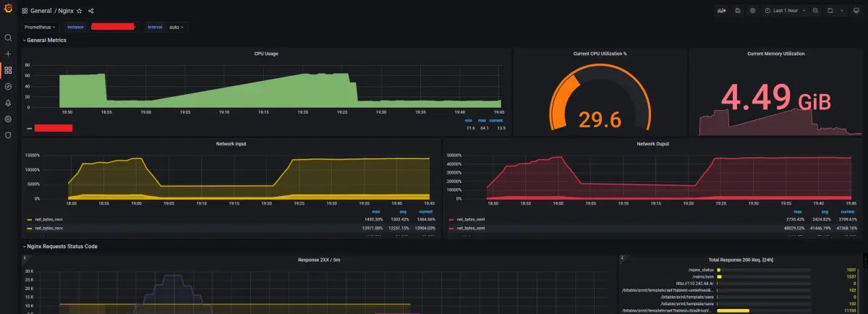Collapse the General Metrics row
The image size is (868, 314).
coord(46,40)
